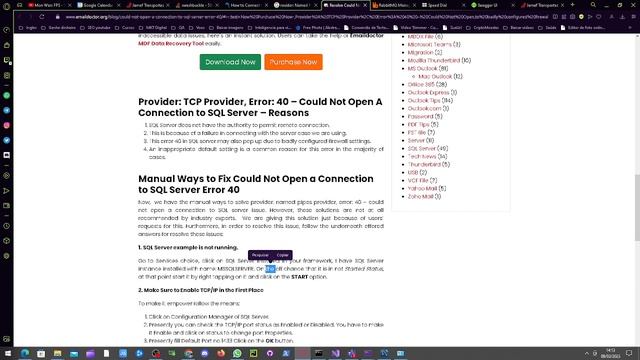Reload the current page

click(42, 17)
